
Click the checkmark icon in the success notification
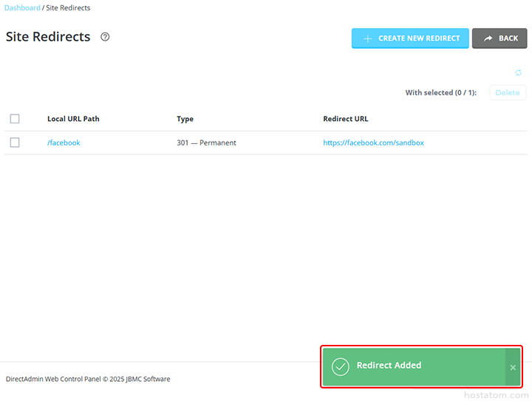pyautogui.click(x=340, y=366)
